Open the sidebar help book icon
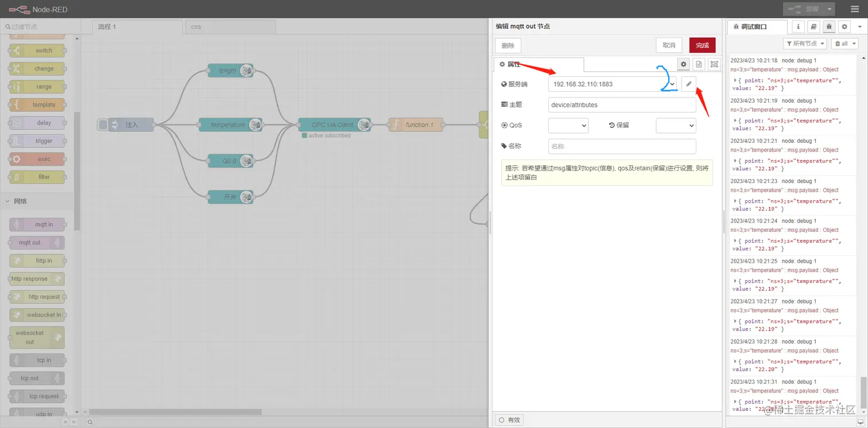868x428 pixels. [x=813, y=26]
